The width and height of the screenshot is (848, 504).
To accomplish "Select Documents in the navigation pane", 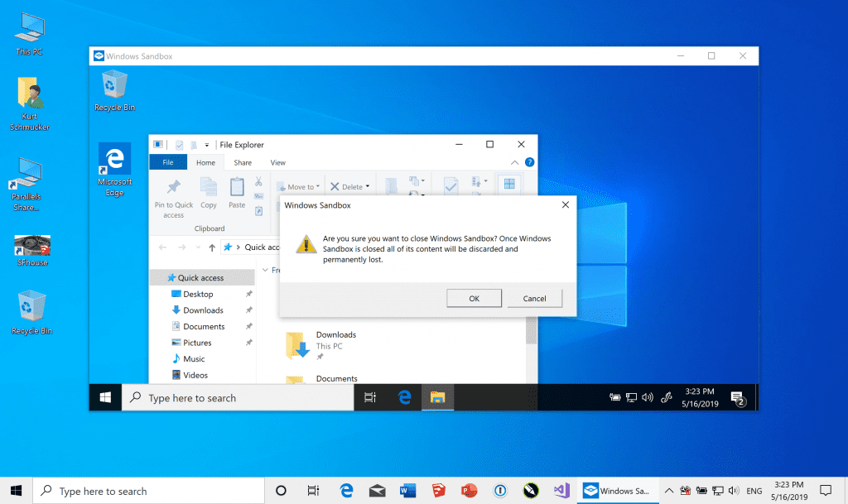I will (202, 326).
